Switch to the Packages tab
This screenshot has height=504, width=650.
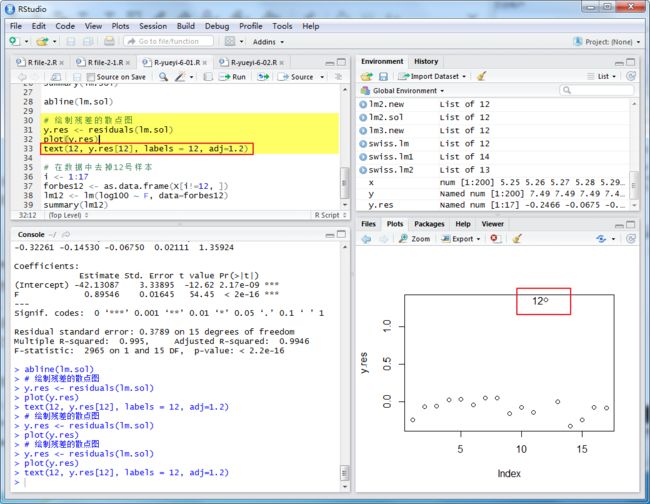tap(429, 224)
